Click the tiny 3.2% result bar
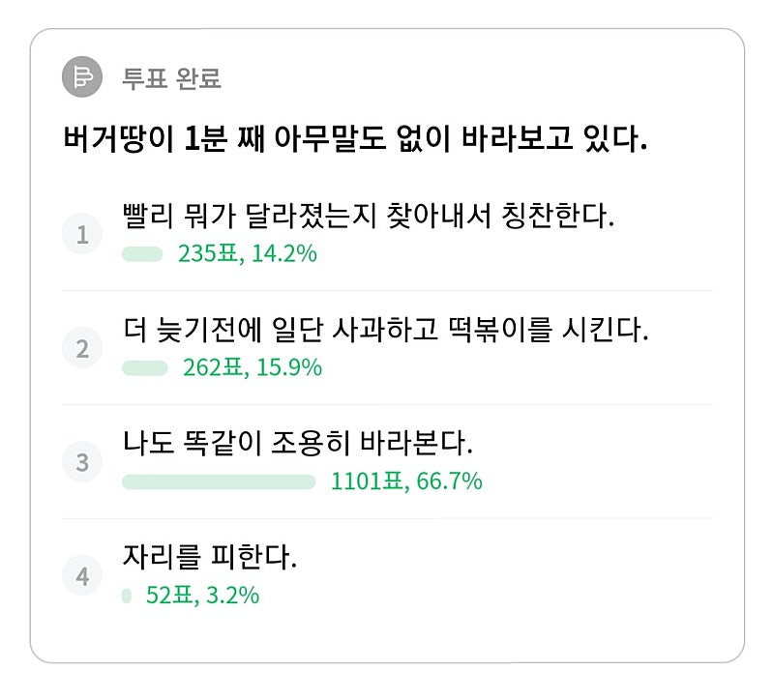The height and width of the screenshot is (700, 774). click(x=127, y=596)
